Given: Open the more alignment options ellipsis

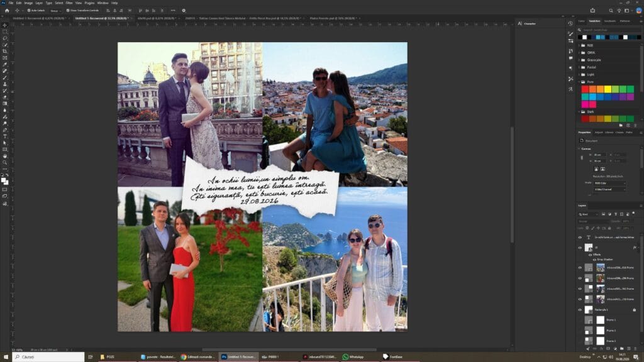Looking at the screenshot, I should (173, 11).
